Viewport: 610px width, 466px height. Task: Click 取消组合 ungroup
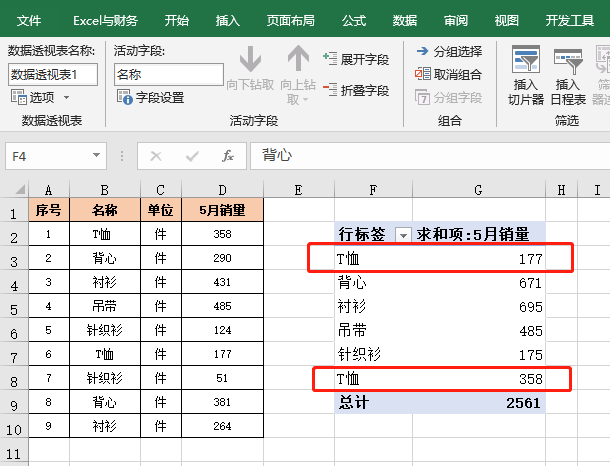click(x=448, y=74)
